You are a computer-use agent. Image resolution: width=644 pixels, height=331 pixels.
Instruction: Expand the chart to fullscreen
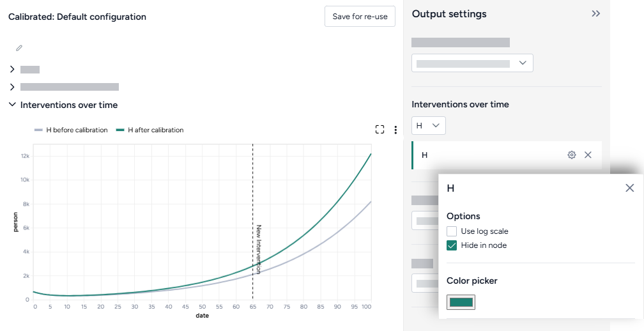pos(379,130)
